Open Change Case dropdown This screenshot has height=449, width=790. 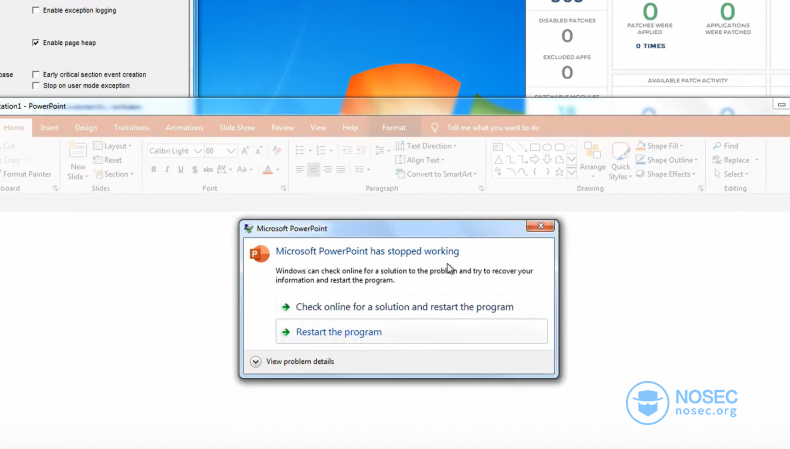click(244, 169)
